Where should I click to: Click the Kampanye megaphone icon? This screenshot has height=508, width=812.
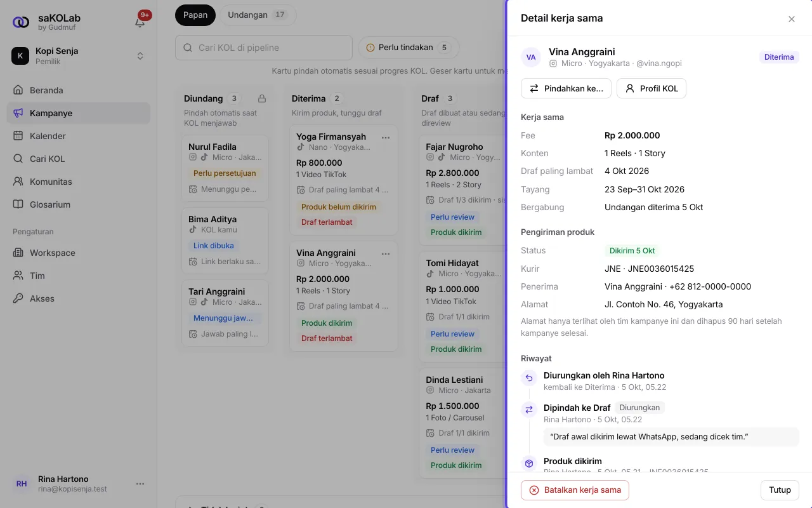[18, 113]
